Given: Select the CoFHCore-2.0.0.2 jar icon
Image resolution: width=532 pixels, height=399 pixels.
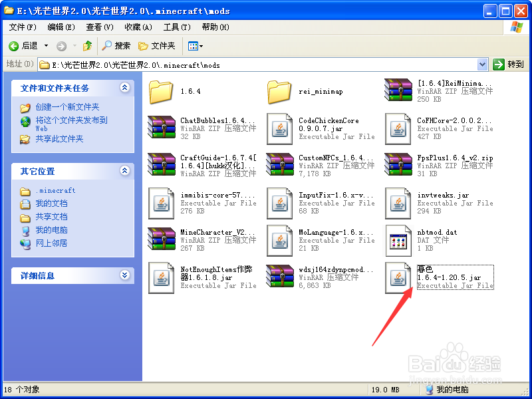Looking at the screenshot, I should tap(398, 129).
